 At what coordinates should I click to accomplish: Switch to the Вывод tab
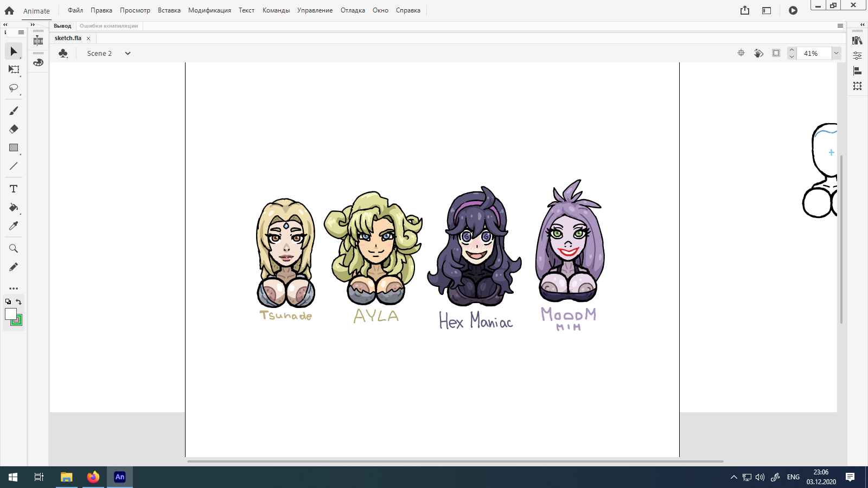point(62,26)
